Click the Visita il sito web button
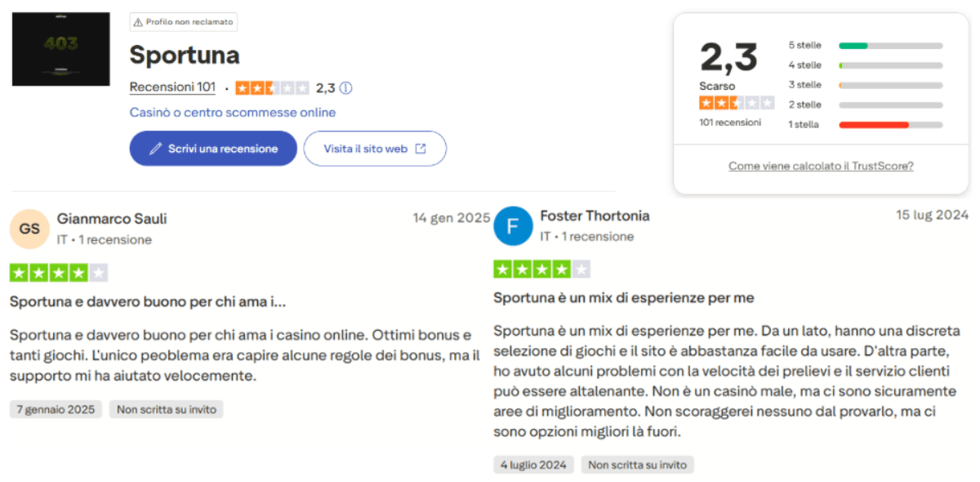The width and height of the screenshot is (980, 482). coord(374,148)
